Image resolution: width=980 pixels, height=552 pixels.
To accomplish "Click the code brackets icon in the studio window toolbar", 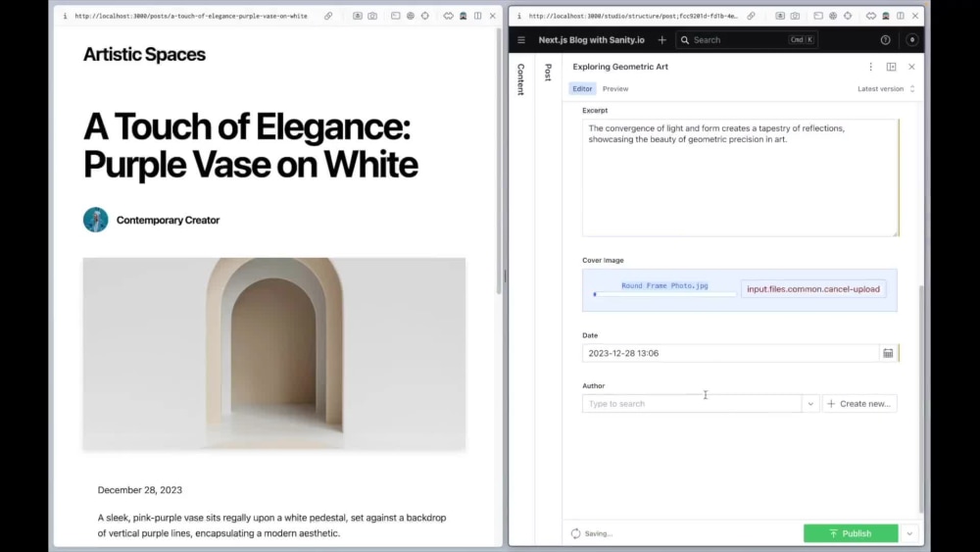I will 870,17.
